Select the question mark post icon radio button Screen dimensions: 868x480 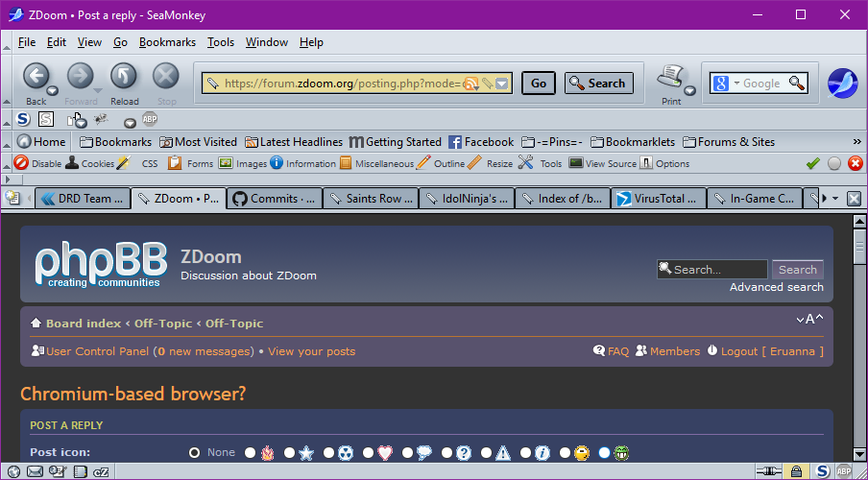click(x=446, y=453)
